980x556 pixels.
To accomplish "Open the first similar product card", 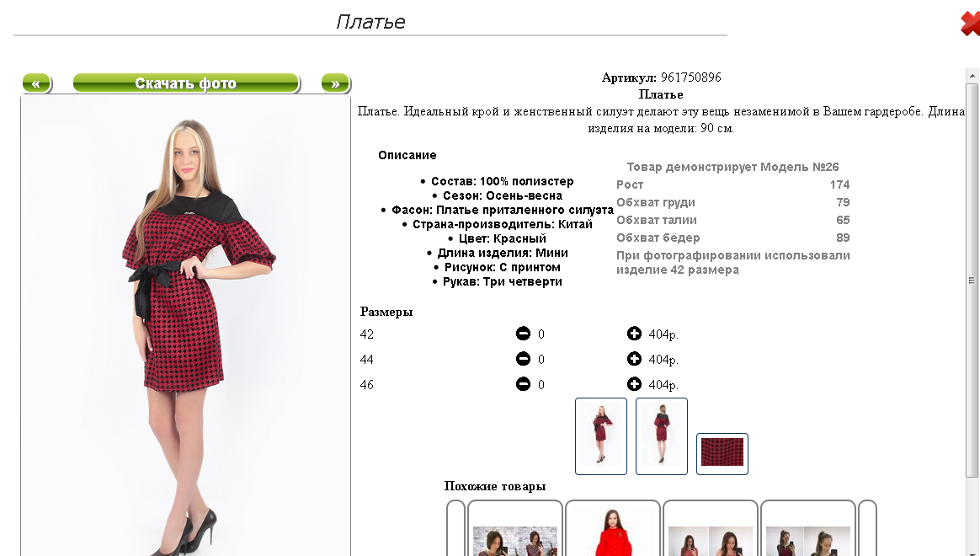I will pyautogui.click(x=515, y=528).
